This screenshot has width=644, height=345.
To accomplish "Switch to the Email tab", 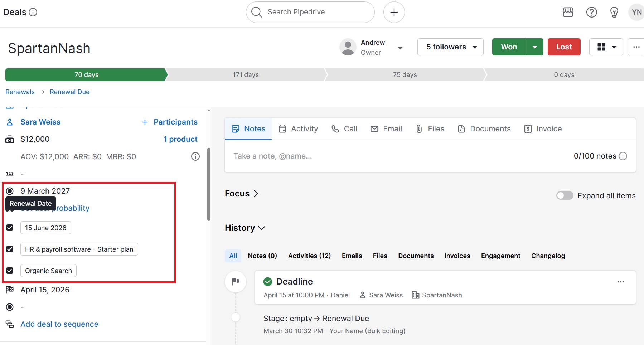I will click(386, 129).
